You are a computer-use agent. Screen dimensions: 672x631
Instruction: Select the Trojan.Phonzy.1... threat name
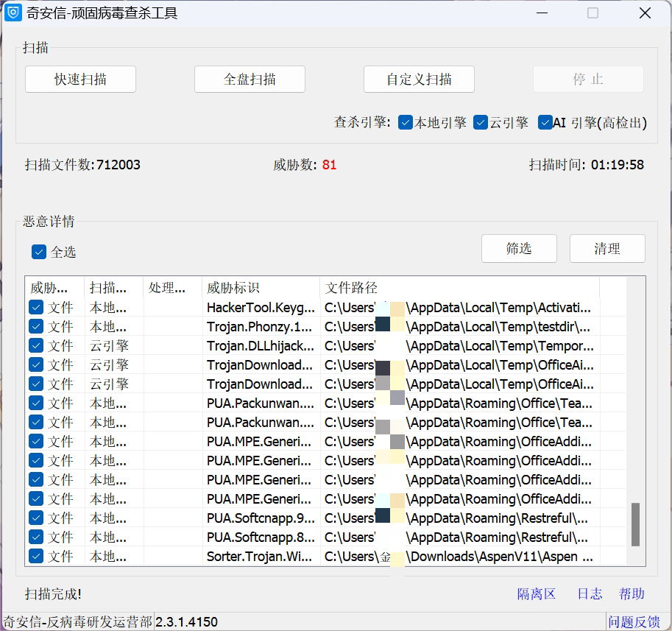pos(260,327)
